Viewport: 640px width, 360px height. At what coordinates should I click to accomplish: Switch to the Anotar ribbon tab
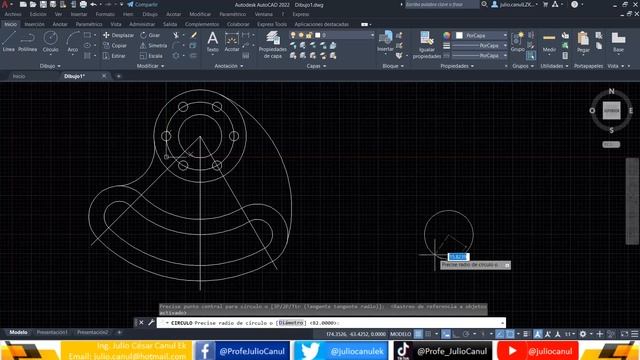click(x=60, y=24)
